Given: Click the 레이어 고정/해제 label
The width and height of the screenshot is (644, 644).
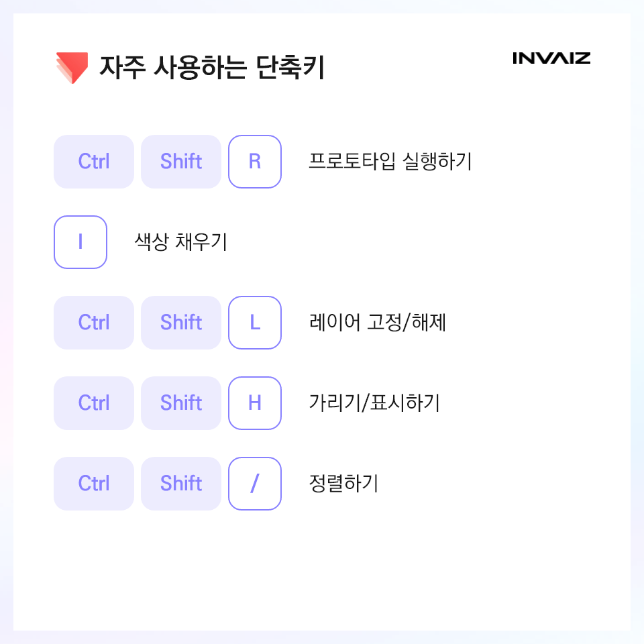Looking at the screenshot, I should [x=378, y=322].
